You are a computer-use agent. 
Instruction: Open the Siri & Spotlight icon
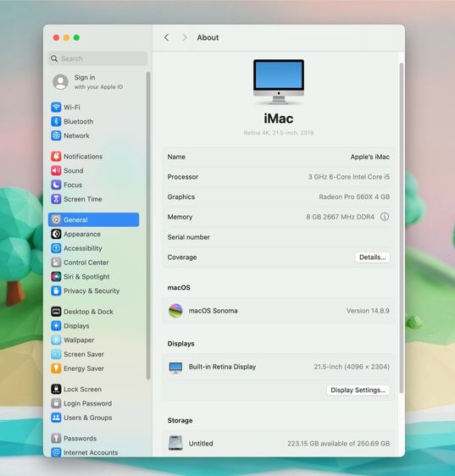(56, 277)
